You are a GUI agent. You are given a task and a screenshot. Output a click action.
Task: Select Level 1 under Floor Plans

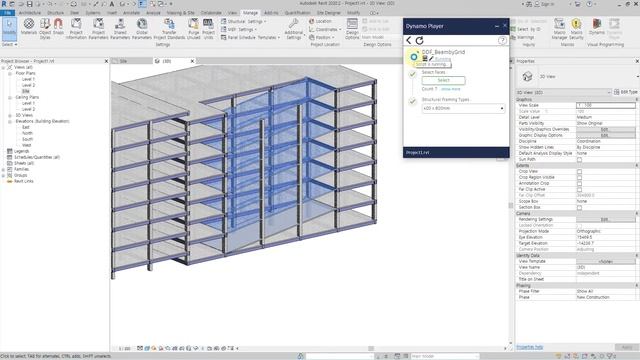coord(28,79)
